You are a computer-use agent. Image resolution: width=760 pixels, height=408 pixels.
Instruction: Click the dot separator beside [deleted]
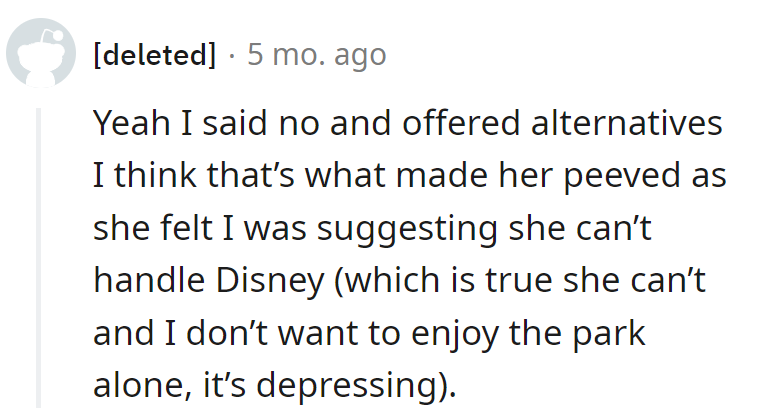[x=231, y=54]
